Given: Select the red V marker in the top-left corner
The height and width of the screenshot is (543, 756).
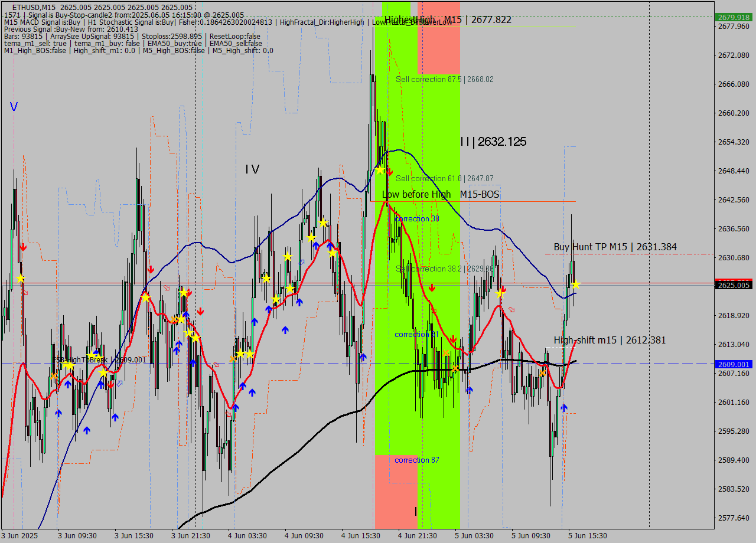Looking at the screenshot, I should [x=13, y=106].
